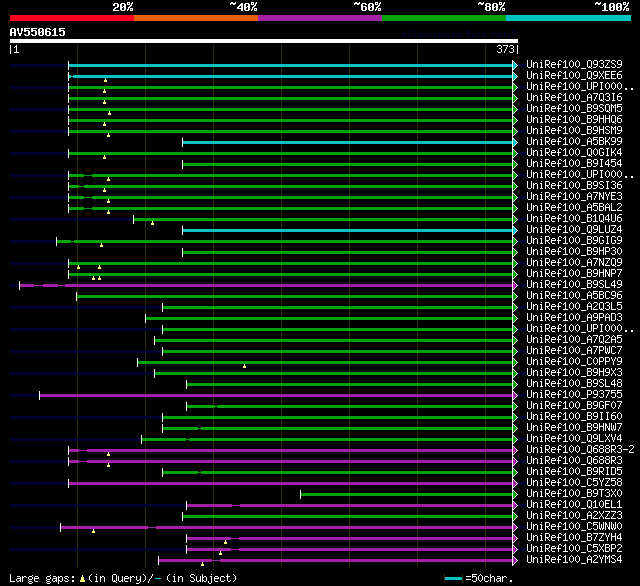
Task: Click the UniRef100_A9PAD3 label
Action: pos(574,318)
